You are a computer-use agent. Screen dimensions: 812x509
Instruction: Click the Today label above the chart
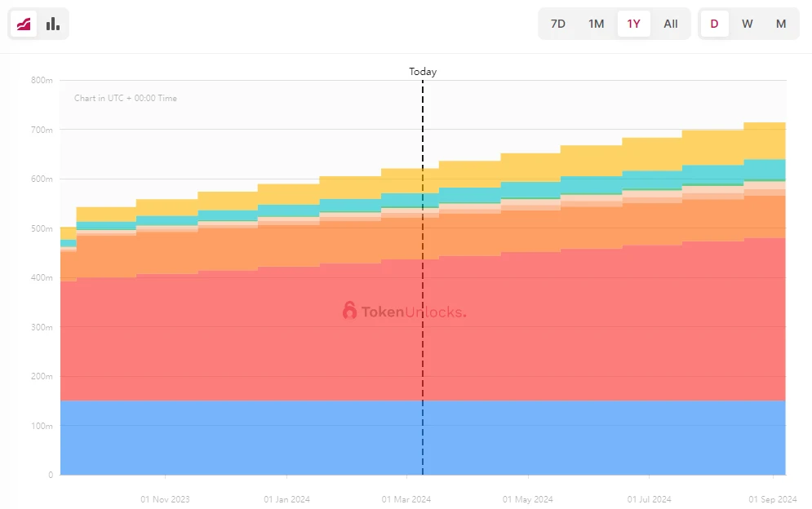pyautogui.click(x=423, y=72)
